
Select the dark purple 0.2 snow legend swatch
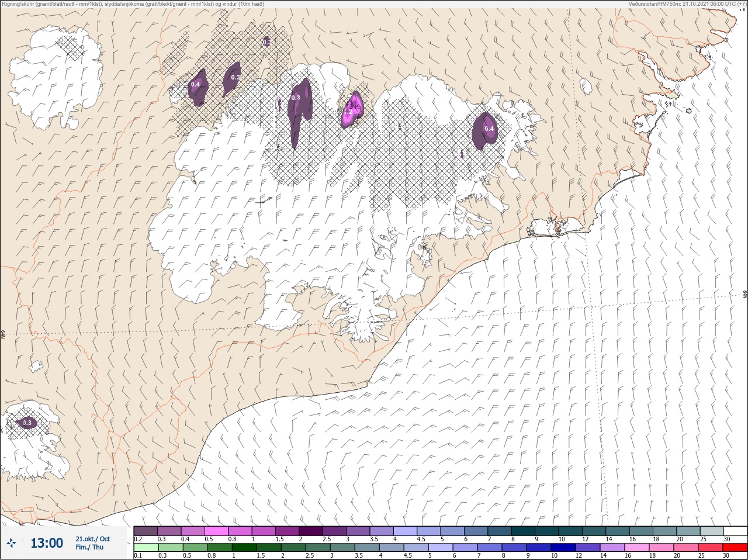click(x=146, y=531)
